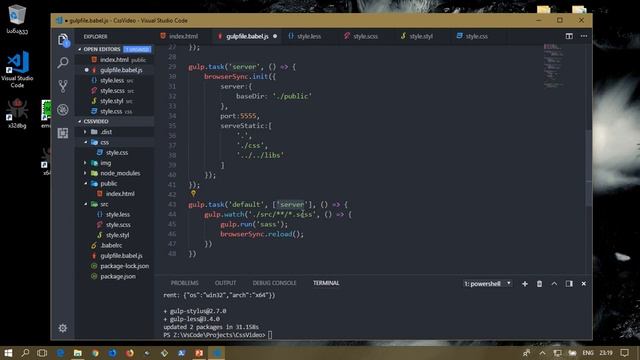Switch to the style.scss editor tab
Image resolution: width=640 pixels, height=360 pixels.
(x=365, y=36)
